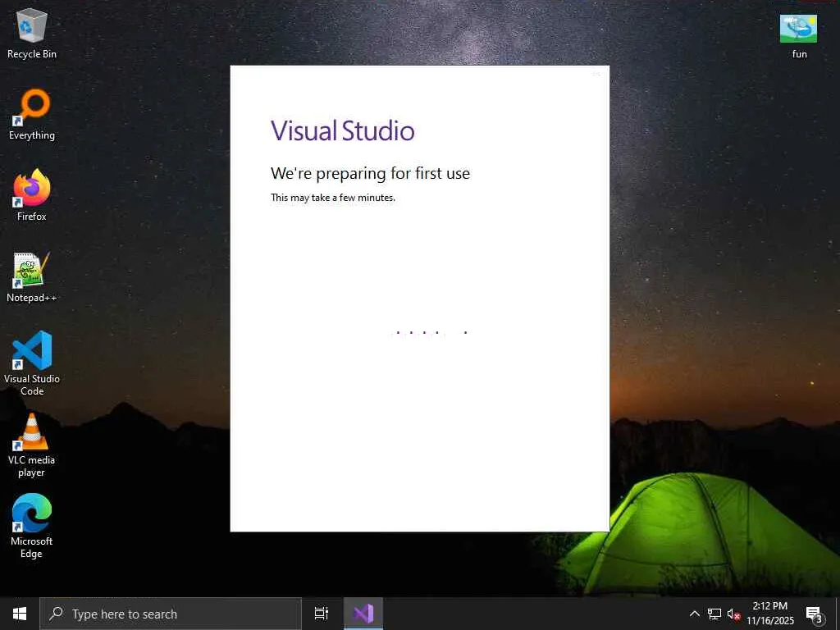Screen dimensions: 840x630
Task: Select the Notepad++ desktop icon
Action: (x=32, y=277)
